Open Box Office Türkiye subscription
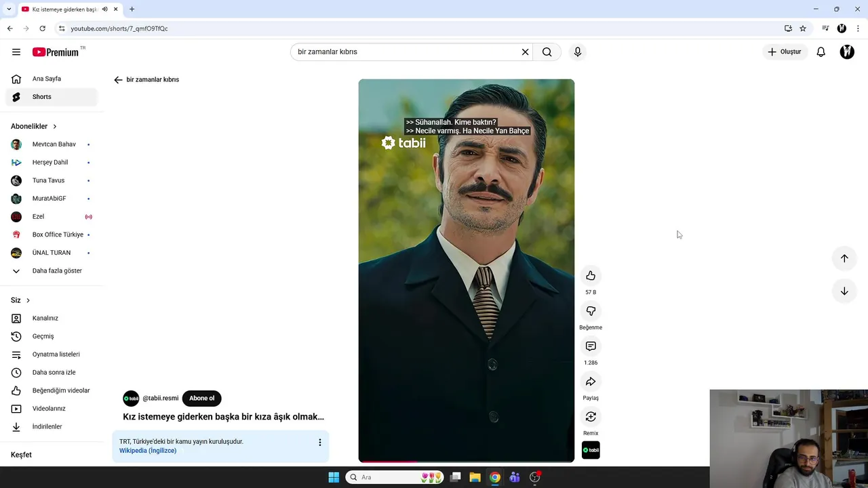 [x=52, y=235]
